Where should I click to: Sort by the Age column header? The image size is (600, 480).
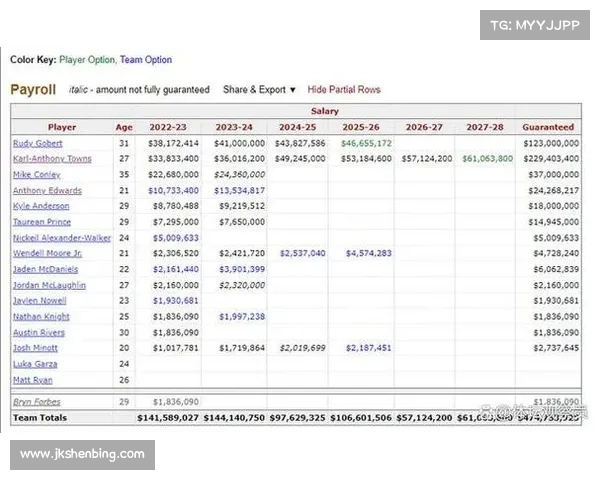(123, 127)
